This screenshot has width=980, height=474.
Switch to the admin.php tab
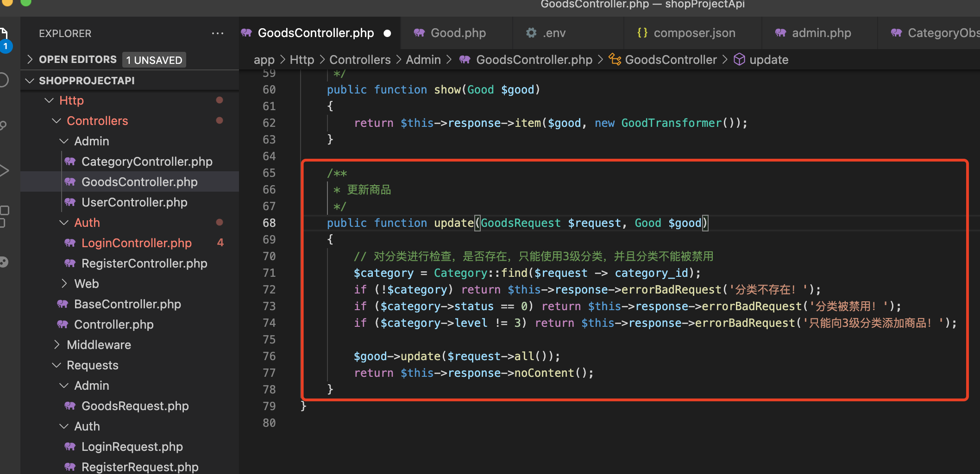[x=820, y=33]
